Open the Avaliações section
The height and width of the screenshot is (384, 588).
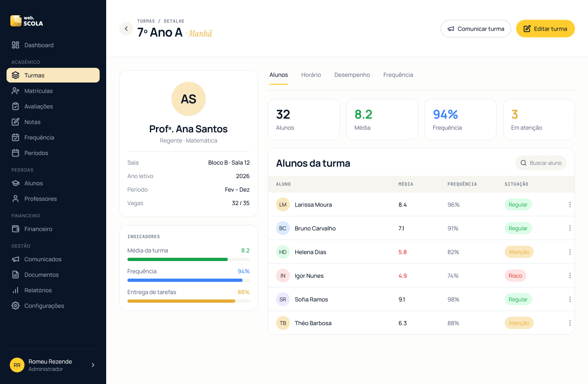click(53, 106)
